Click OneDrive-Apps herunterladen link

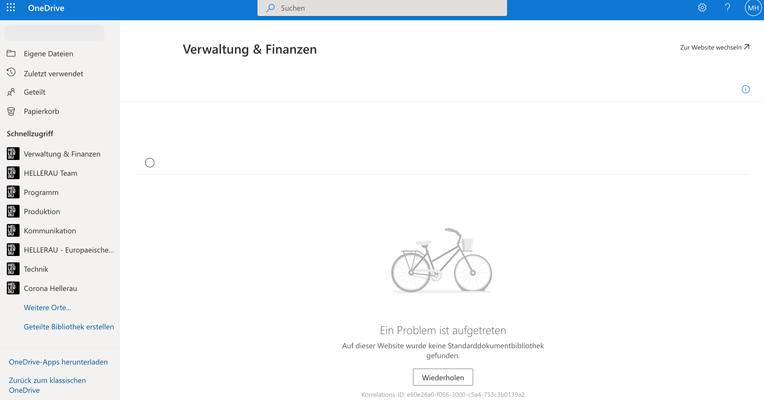click(x=58, y=362)
